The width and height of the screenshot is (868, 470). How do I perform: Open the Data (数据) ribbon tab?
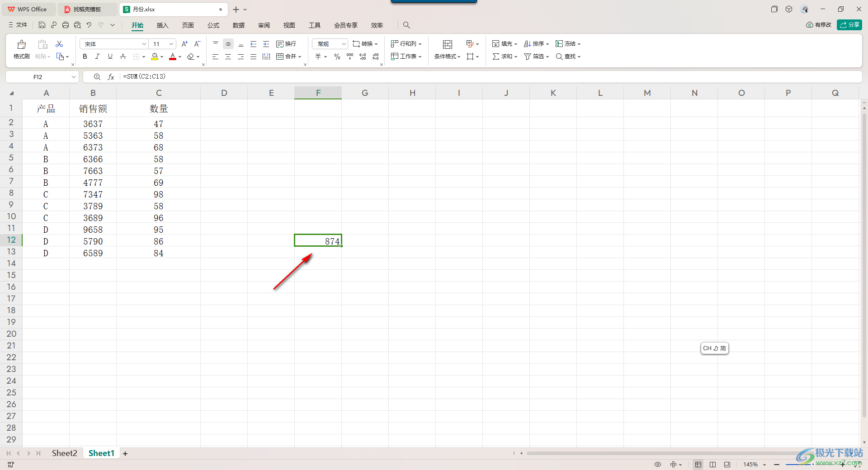pyautogui.click(x=239, y=25)
